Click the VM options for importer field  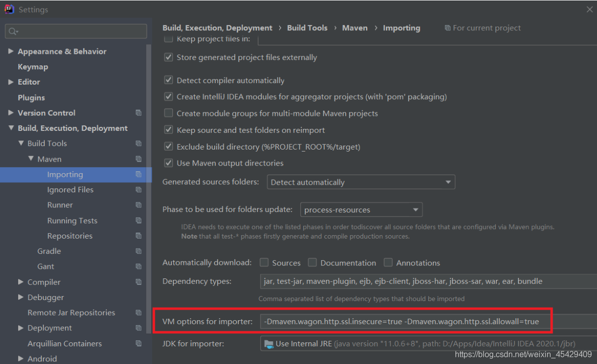[428, 321]
